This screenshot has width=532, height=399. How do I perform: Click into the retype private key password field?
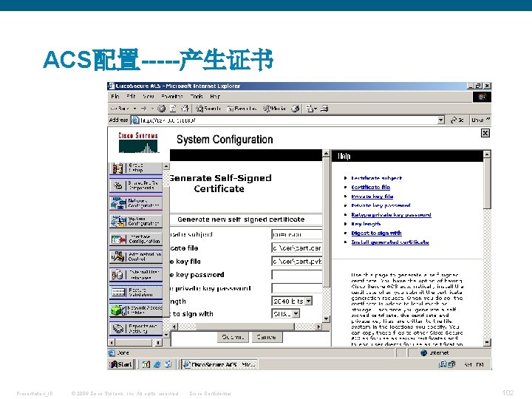[x=297, y=288]
